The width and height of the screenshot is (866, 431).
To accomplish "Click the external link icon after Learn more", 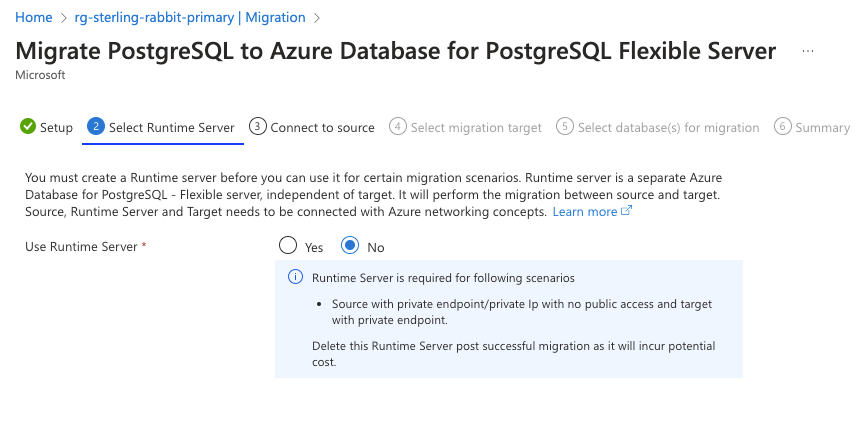I will click(x=627, y=212).
